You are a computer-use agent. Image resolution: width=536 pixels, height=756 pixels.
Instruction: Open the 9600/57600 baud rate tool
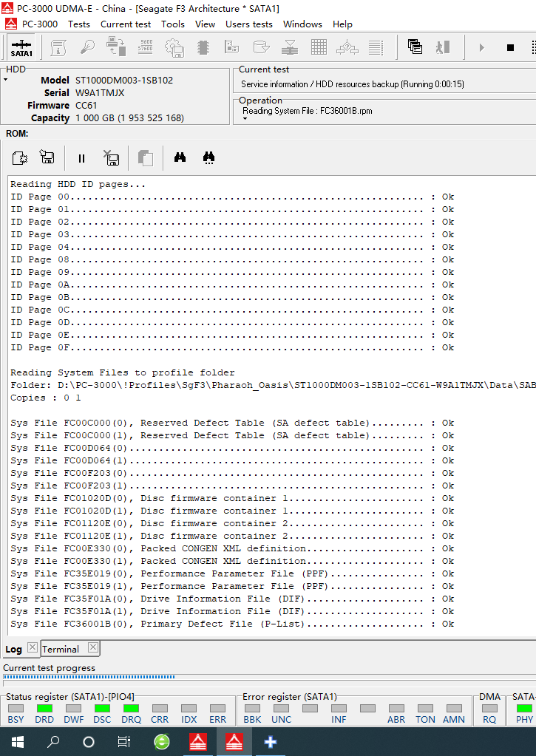click(145, 47)
